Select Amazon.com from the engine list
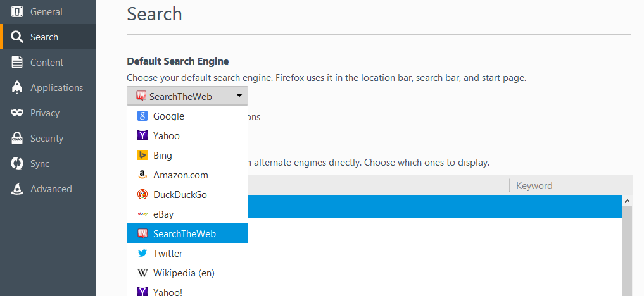 180,175
